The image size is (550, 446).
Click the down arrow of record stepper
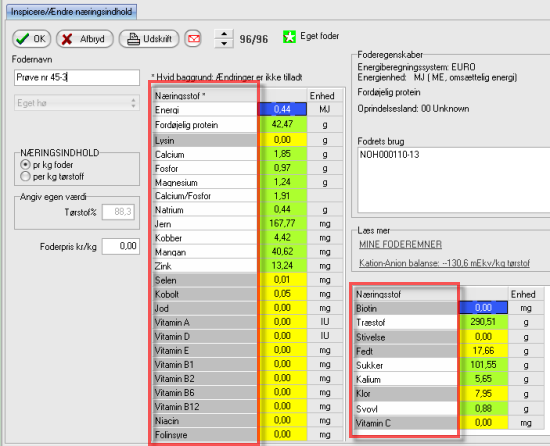224,43
